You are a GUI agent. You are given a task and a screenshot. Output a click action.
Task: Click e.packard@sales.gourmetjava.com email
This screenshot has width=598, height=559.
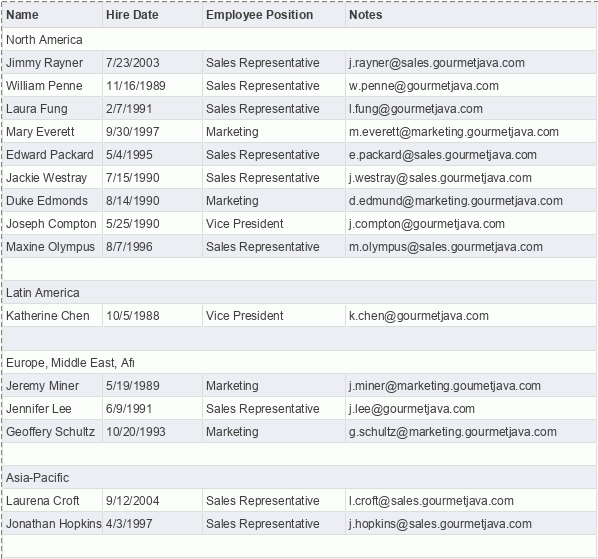[443, 155]
